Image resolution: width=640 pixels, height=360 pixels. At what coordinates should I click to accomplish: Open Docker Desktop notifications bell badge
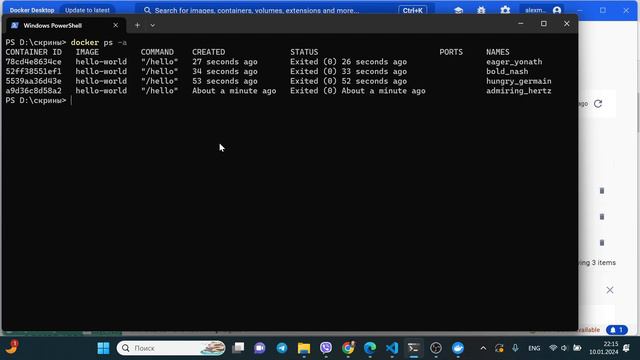pos(617,330)
